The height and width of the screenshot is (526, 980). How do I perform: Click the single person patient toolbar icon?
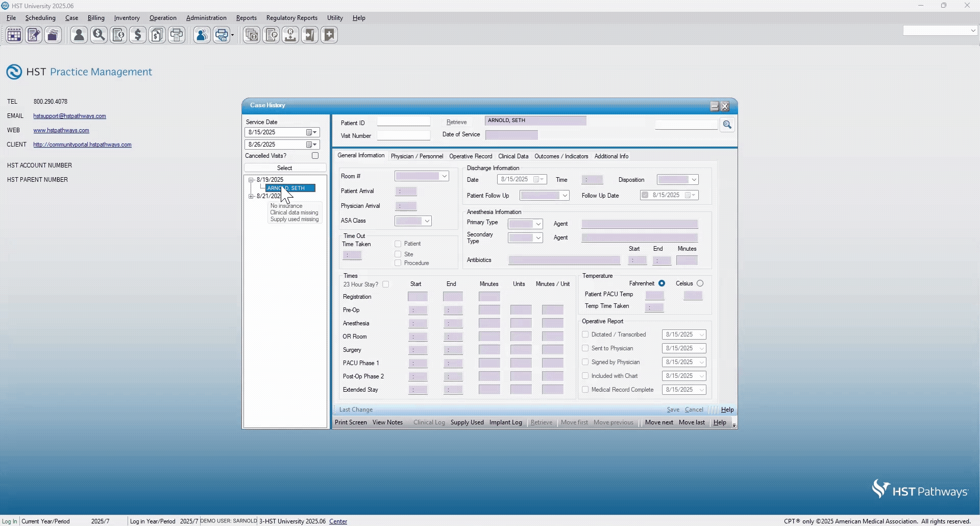click(79, 35)
